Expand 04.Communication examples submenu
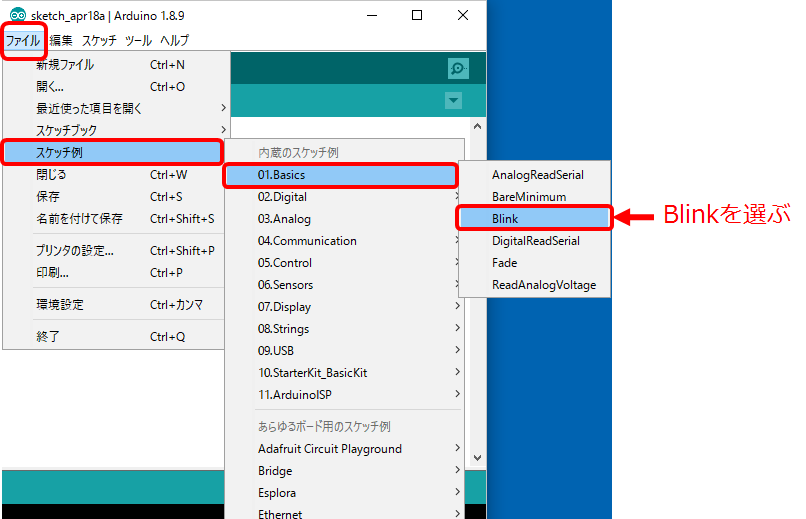 coord(344,241)
